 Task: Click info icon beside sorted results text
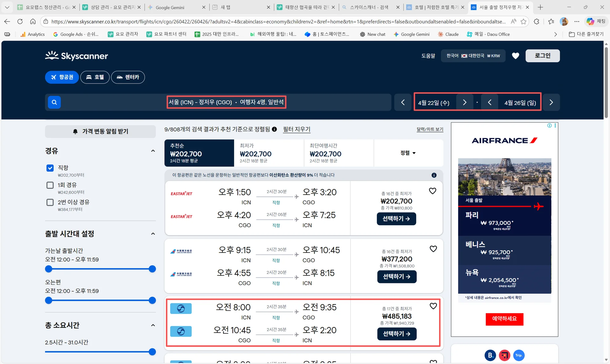click(x=274, y=129)
